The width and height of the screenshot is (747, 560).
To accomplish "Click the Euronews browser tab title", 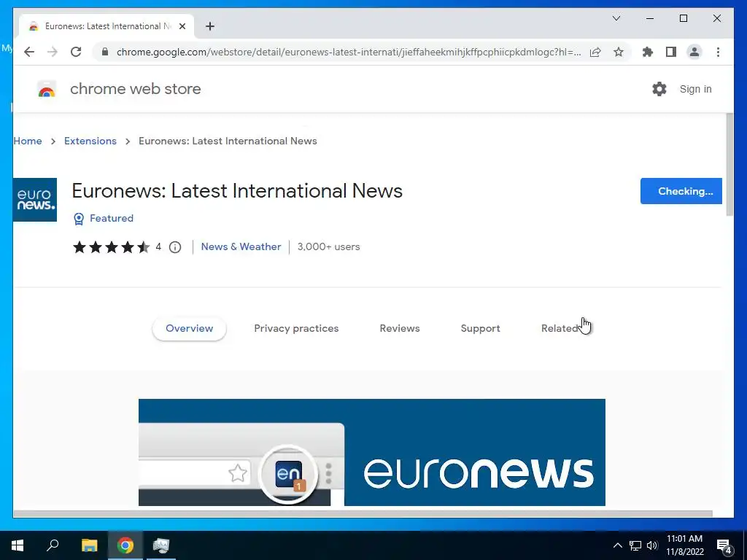I will 108,26.
